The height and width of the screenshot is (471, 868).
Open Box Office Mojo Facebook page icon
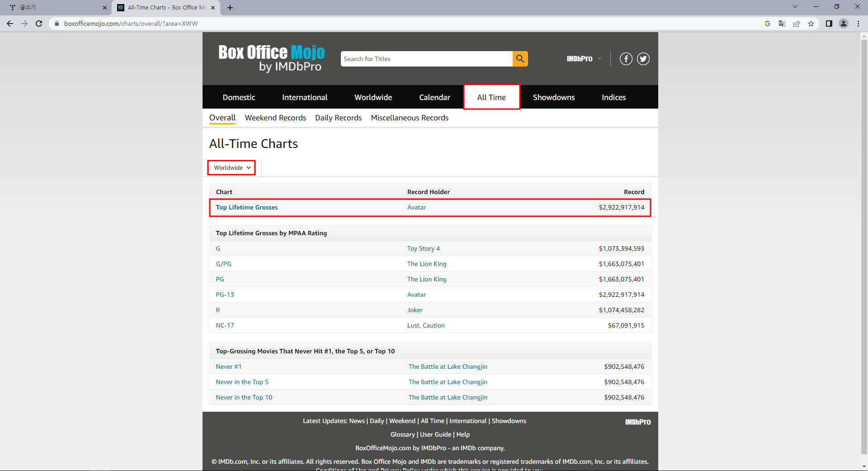click(626, 59)
